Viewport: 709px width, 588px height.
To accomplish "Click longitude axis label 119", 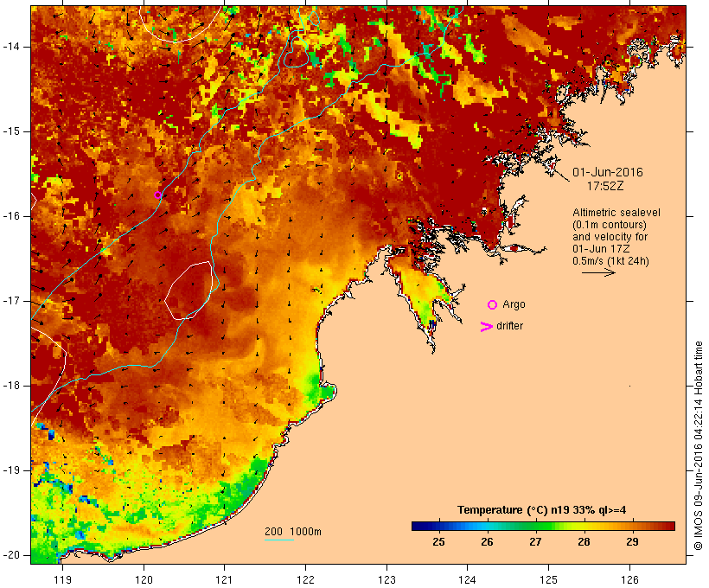I will pos(62,580).
